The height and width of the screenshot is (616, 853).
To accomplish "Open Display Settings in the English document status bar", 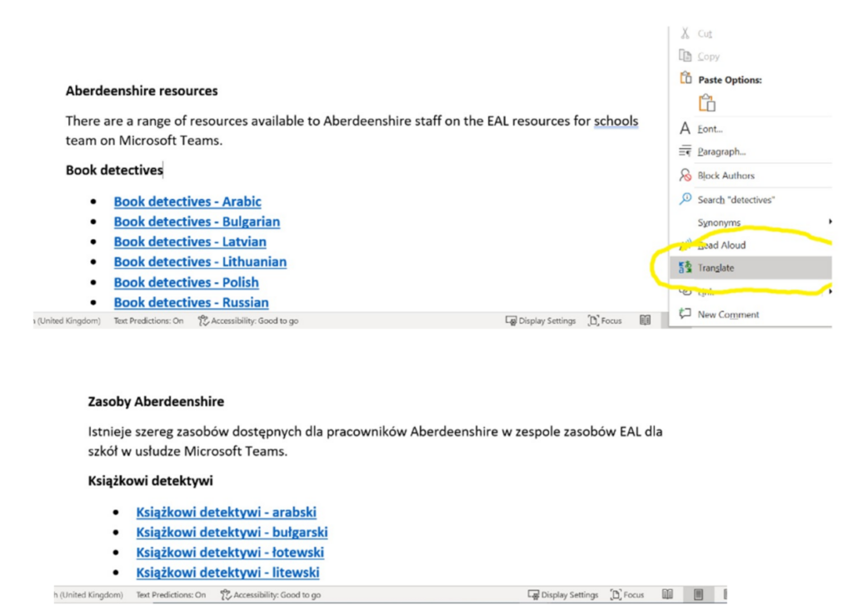I will (541, 320).
